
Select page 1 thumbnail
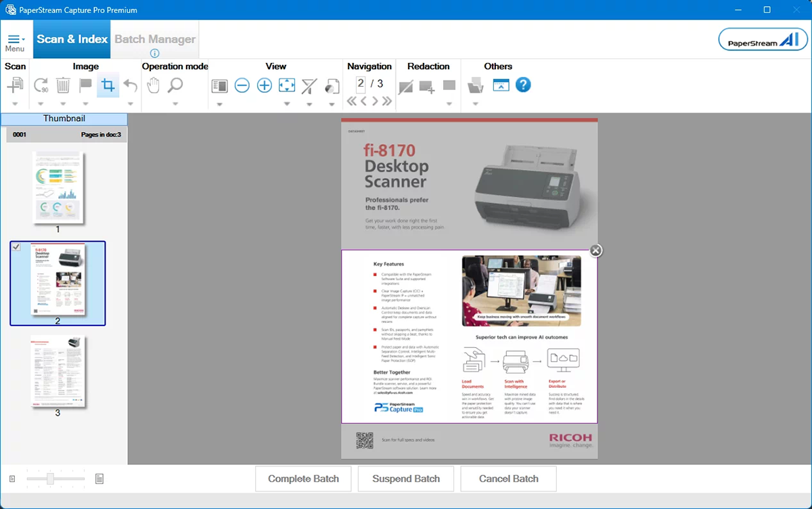click(x=58, y=187)
